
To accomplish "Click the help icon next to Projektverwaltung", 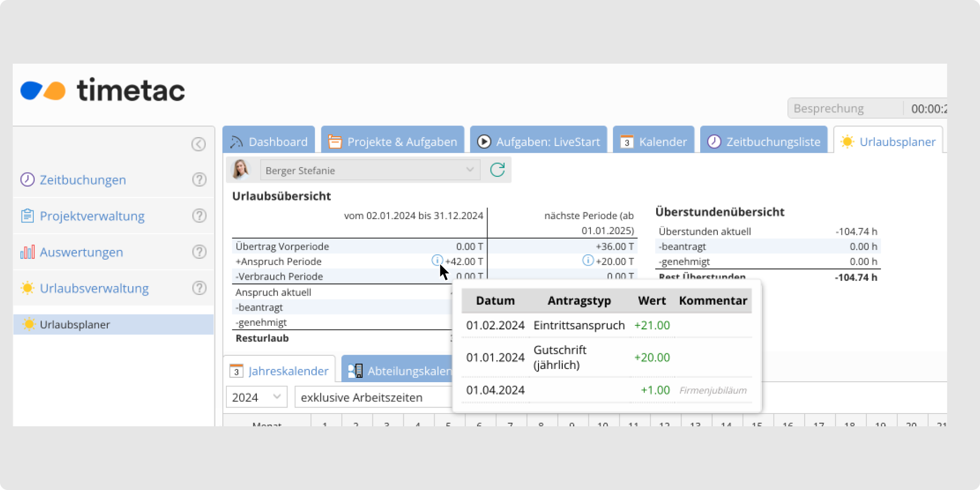I will tap(199, 216).
